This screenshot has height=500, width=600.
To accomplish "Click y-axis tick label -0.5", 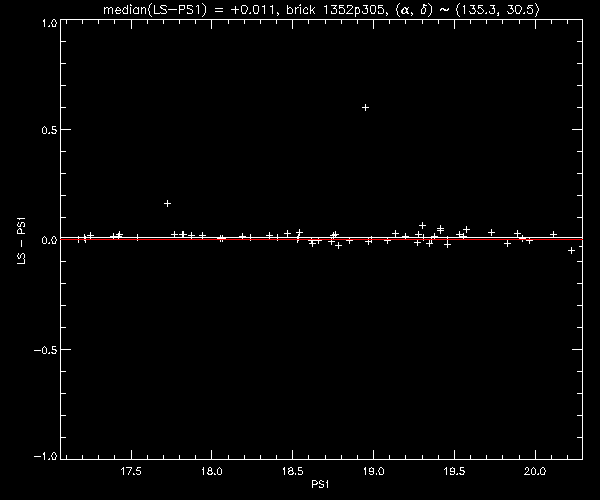I will click(46, 350).
